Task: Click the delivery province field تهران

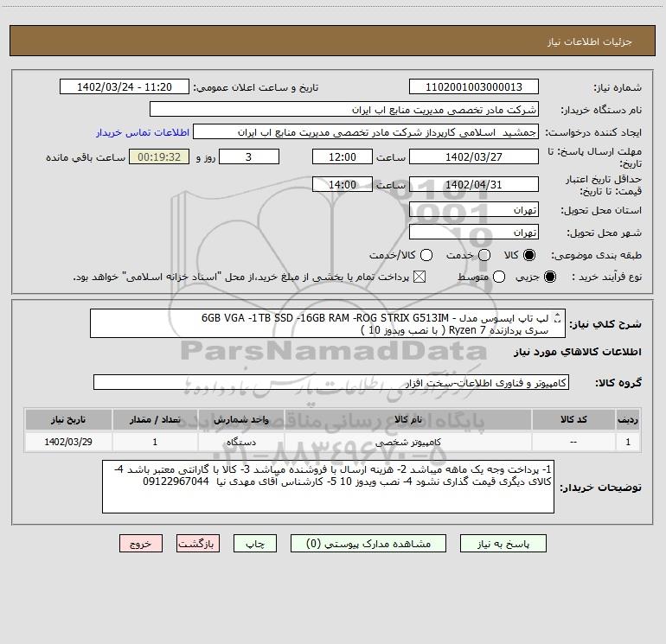Action: (474, 209)
